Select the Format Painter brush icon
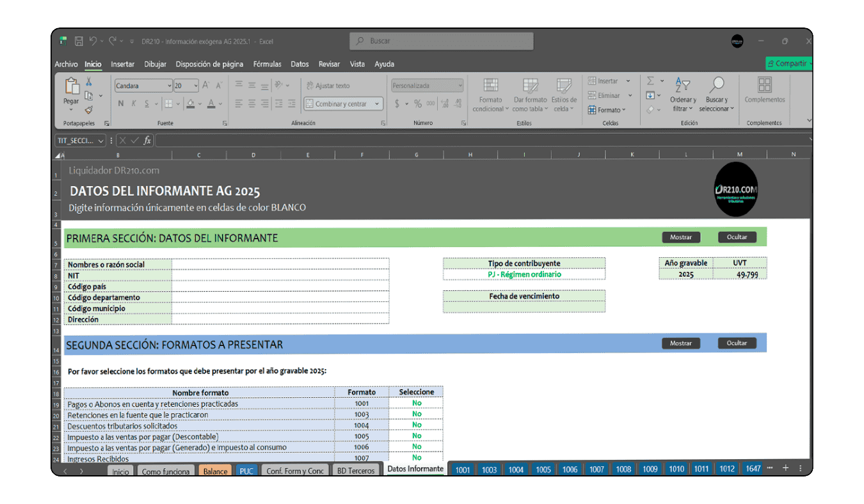This screenshot has height=504, width=864. click(89, 109)
